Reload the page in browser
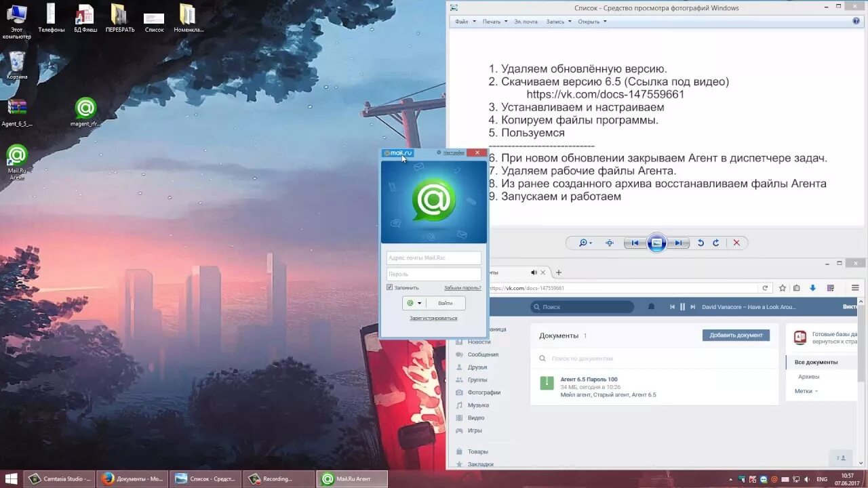The height and width of the screenshot is (488, 868). [765, 288]
